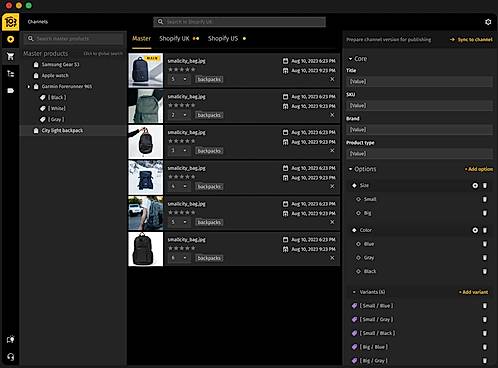This screenshot has width=498, height=368.
Task: Switch to the Master tab
Action: click(x=142, y=39)
